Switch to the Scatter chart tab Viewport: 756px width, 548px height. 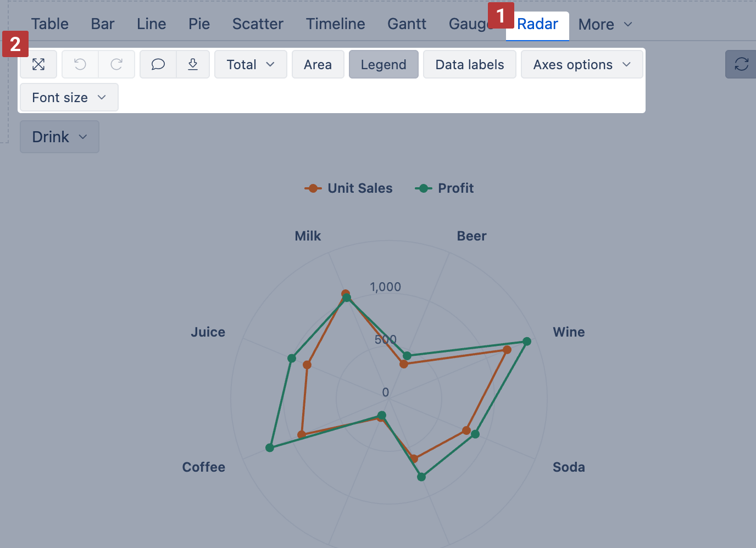pos(258,24)
